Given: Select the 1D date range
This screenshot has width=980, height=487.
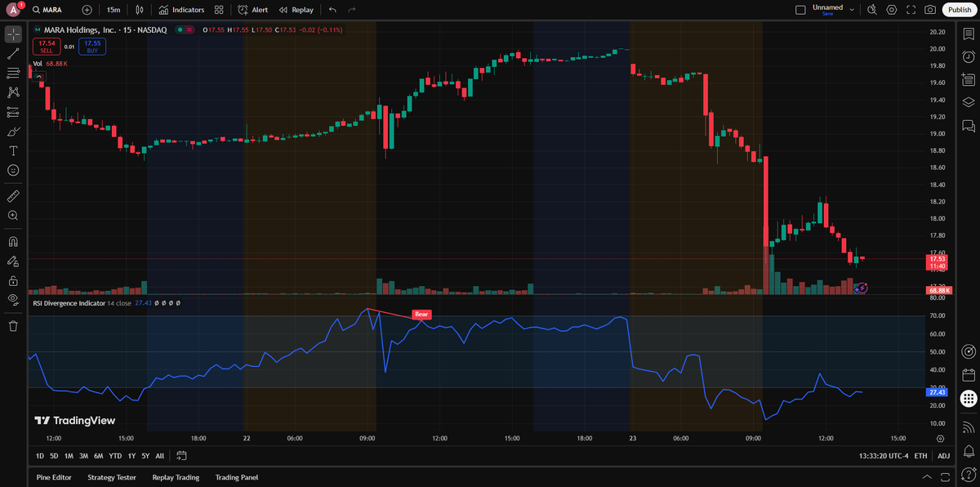Looking at the screenshot, I should tap(40, 455).
